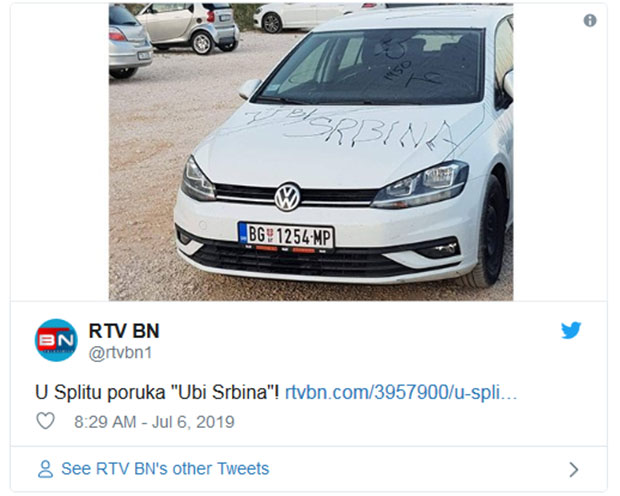
Task: Click the BG 1254-MP license plate in photo
Action: pyautogui.click(x=287, y=237)
